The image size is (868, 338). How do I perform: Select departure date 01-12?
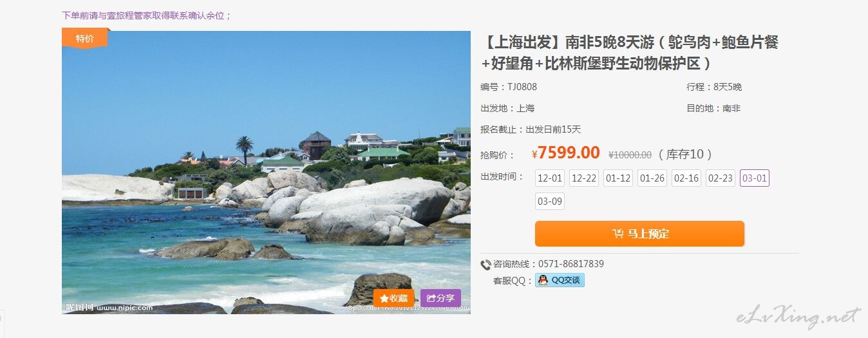(x=618, y=178)
